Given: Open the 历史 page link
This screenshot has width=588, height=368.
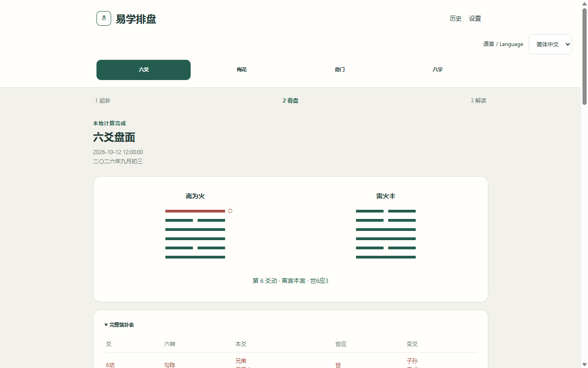Looking at the screenshot, I should [x=456, y=18].
